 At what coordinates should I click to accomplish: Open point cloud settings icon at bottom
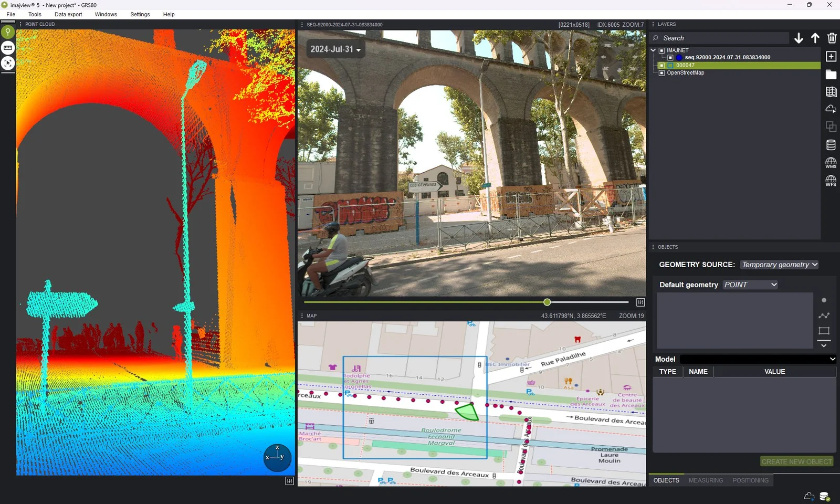289,481
